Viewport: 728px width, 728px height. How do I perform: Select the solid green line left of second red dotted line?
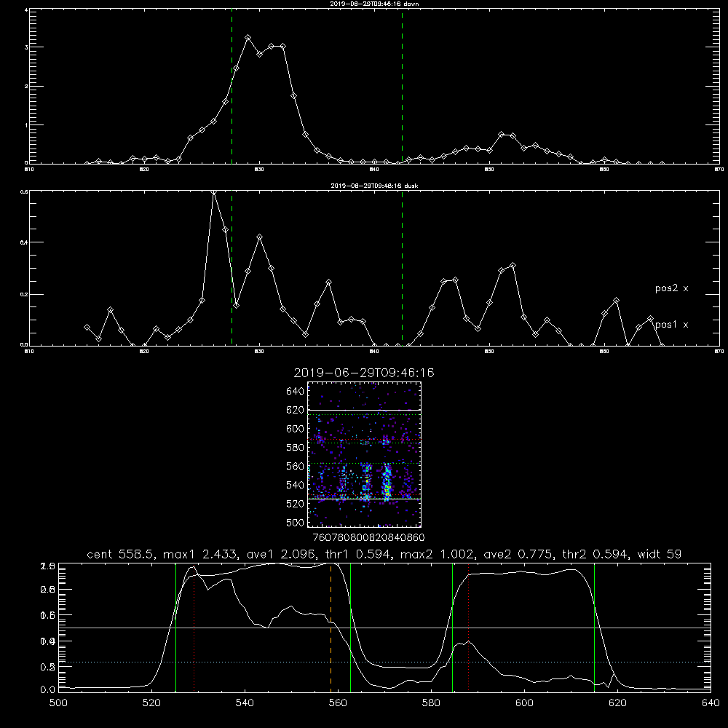tap(452, 628)
